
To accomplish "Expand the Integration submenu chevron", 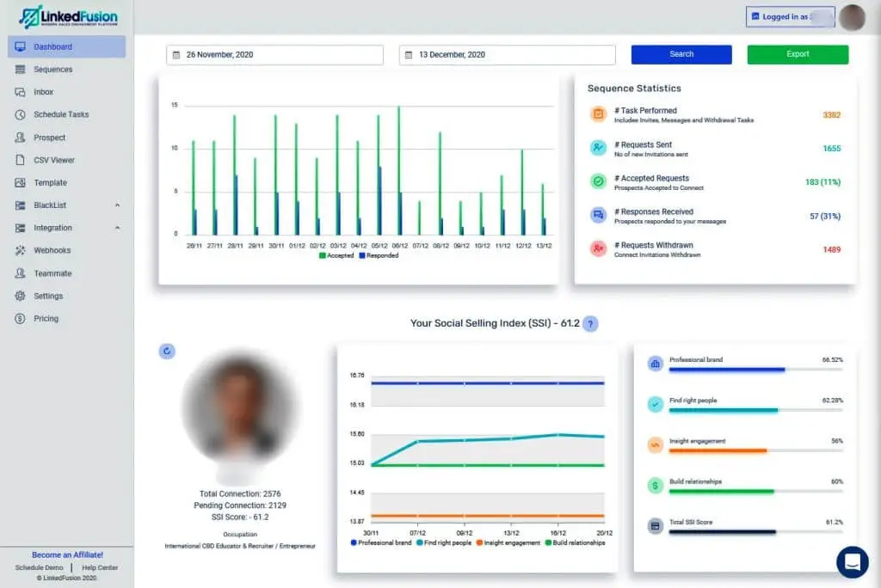I will coord(117,228).
